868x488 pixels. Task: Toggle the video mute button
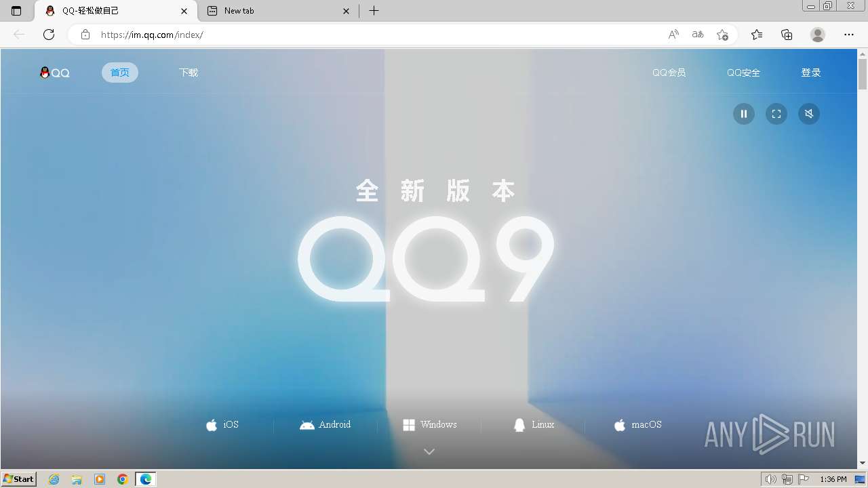[809, 114]
